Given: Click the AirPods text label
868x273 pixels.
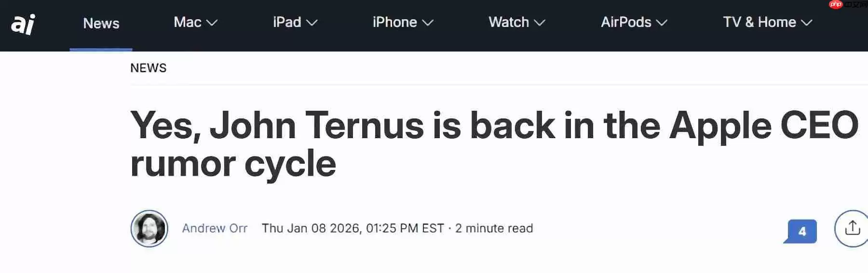Looking at the screenshot, I should pyautogui.click(x=626, y=22).
